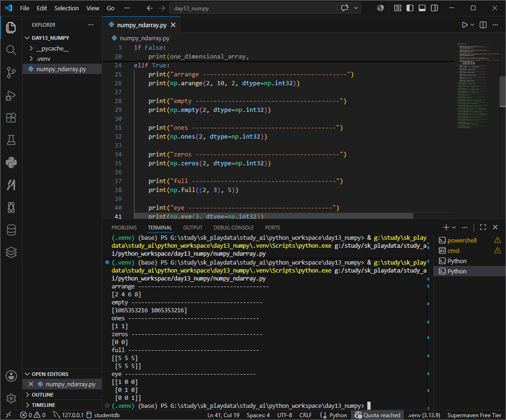Maximize the terminal panel size
The image size is (506, 420).
(x=483, y=228)
